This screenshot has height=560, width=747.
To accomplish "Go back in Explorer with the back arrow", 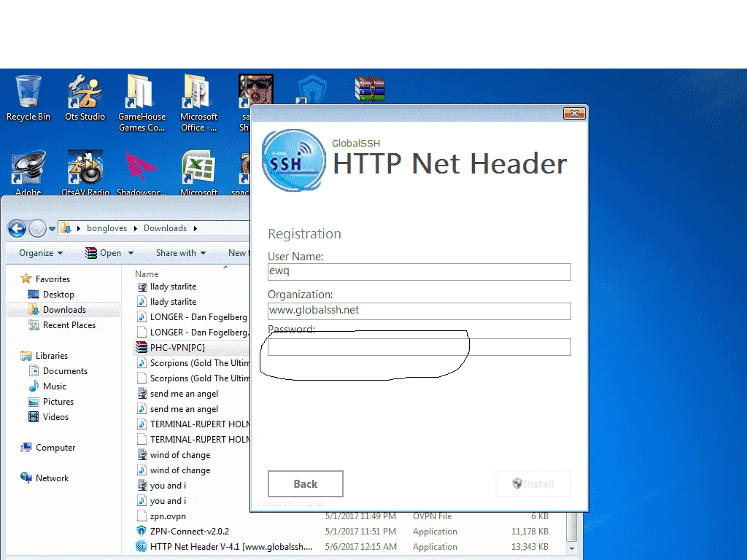I will 18,228.
